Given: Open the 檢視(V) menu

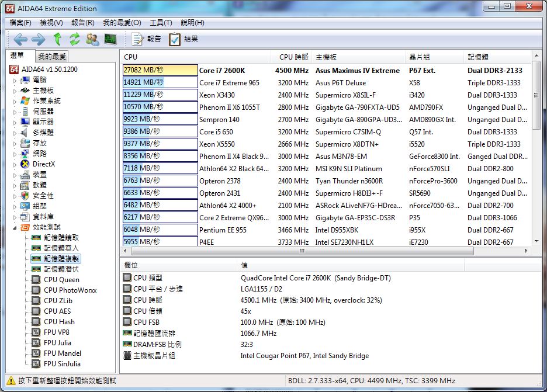Looking at the screenshot, I should [51, 23].
